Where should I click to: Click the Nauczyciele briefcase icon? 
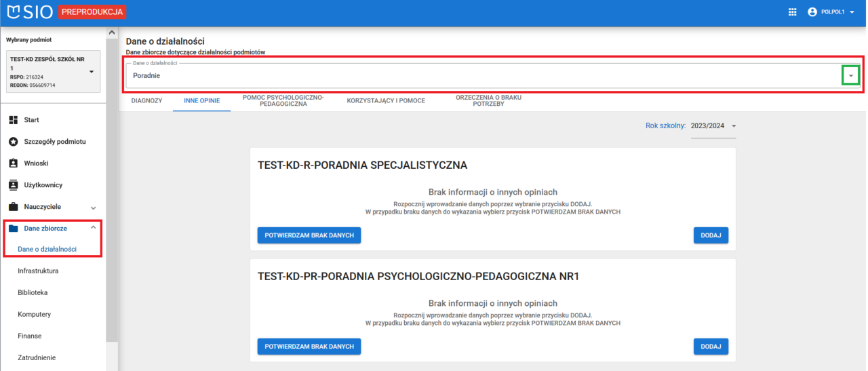(13, 207)
